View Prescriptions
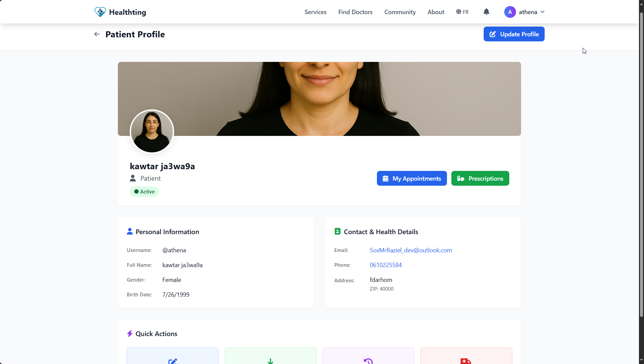The width and height of the screenshot is (644, 364). point(480,178)
